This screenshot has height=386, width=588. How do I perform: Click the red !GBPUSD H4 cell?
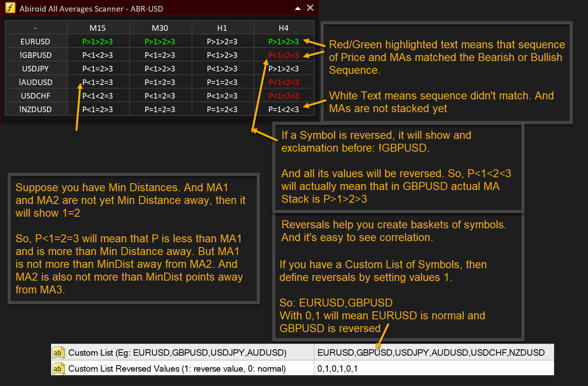click(283, 55)
